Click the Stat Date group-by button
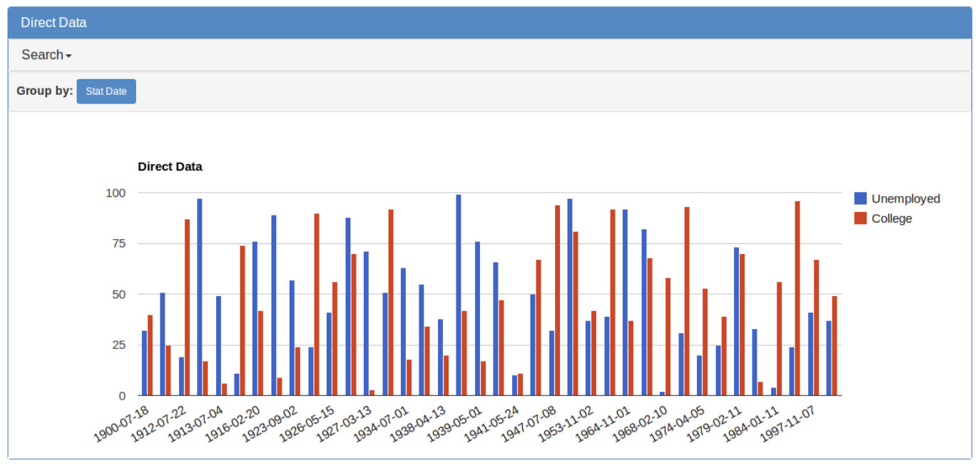980x471 pixels. coord(106,91)
